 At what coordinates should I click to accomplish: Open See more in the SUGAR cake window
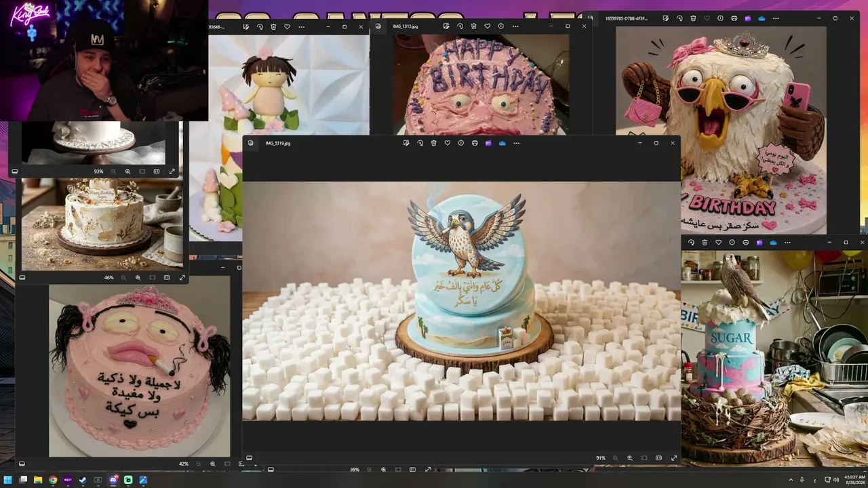pyautogui.click(x=787, y=242)
